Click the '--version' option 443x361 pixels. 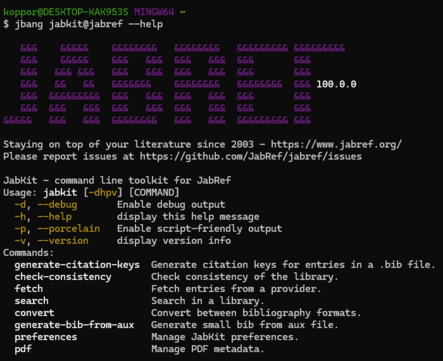tap(63, 241)
